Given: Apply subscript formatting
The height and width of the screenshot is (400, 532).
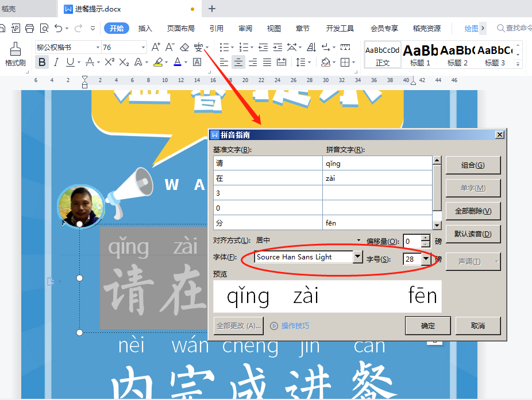Looking at the screenshot, I should (x=124, y=63).
